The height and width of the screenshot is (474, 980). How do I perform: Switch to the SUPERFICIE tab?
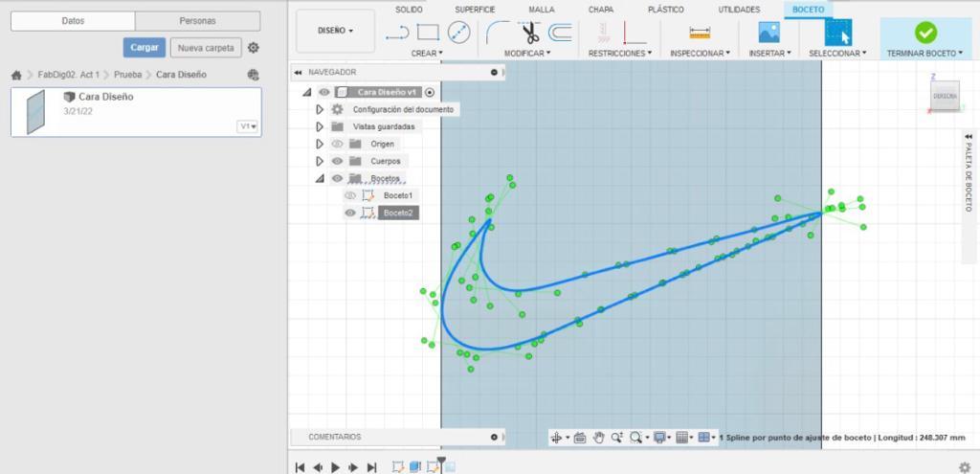[475, 10]
